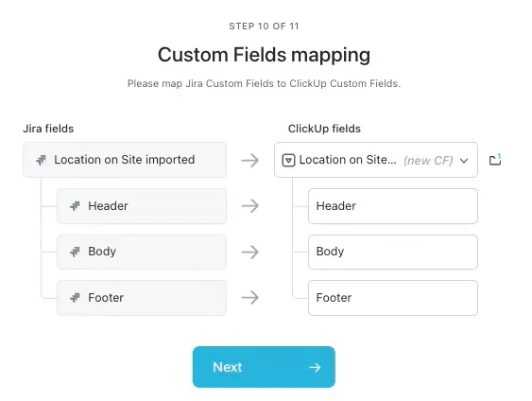The image size is (532, 401).
Task: Click the Jira icon next to Footer
Action: coord(75,298)
